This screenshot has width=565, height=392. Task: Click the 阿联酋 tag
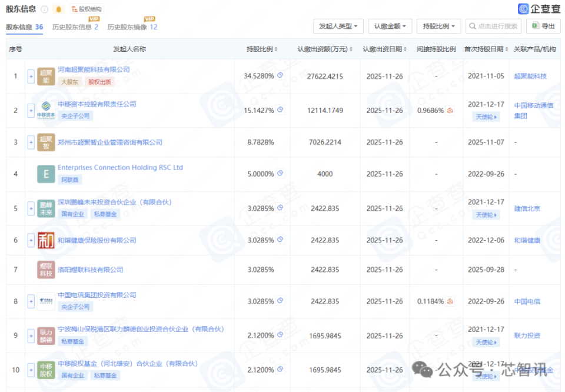click(x=69, y=180)
